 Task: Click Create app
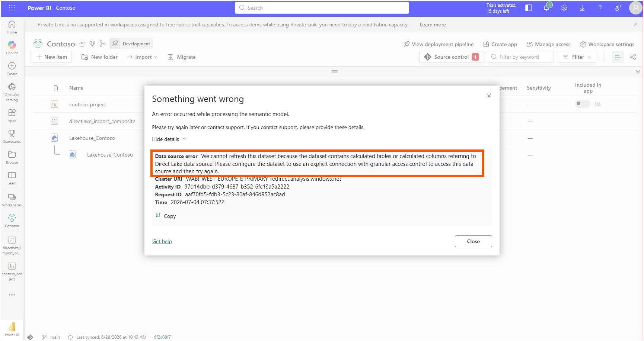click(500, 44)
